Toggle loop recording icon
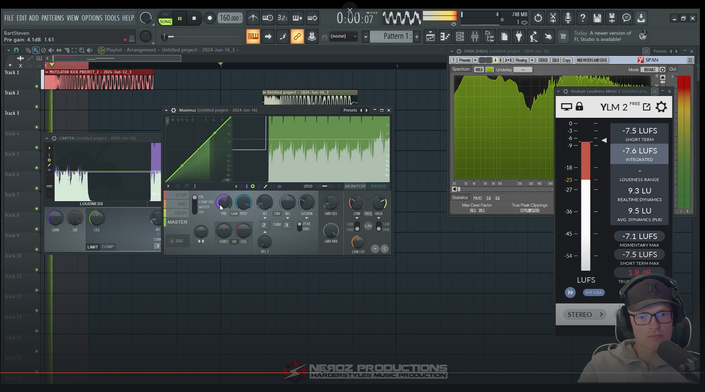 click(x=312, y=18)
